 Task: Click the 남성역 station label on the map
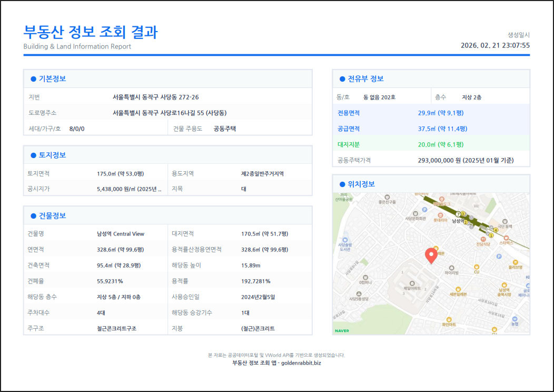[458, 221]
